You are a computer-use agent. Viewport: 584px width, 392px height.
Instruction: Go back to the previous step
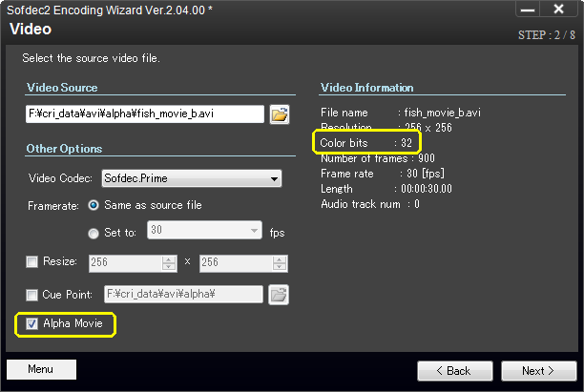click(455, 371)
